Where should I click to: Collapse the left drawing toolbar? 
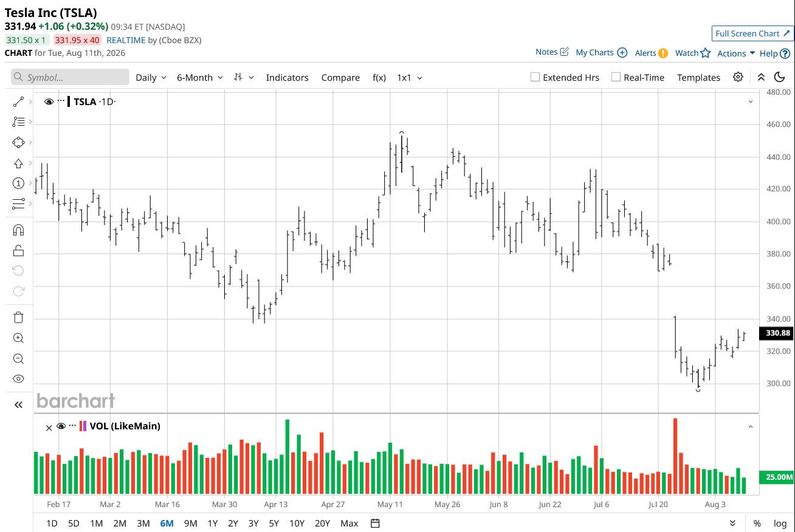click(x=18, y=405)
